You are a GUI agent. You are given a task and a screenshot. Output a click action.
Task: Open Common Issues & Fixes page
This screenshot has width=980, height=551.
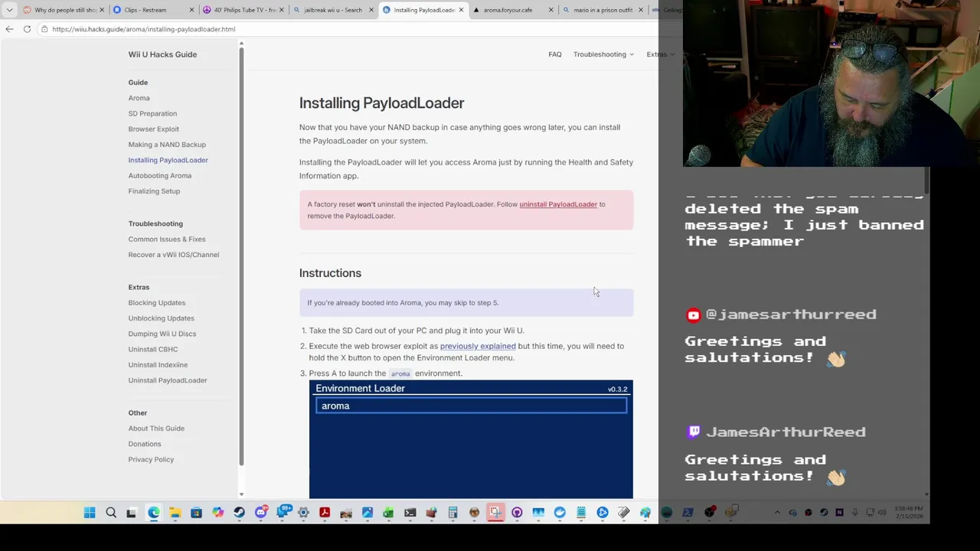click(167, 240)
